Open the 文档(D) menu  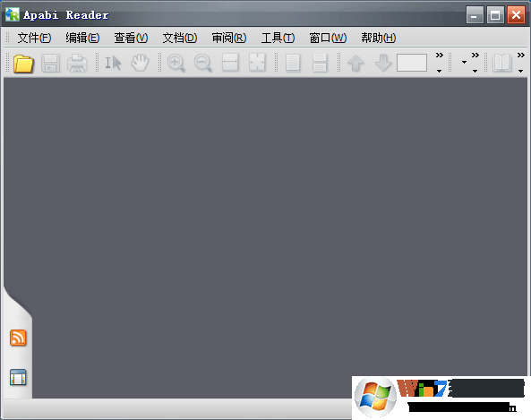(x=180, y=38)
